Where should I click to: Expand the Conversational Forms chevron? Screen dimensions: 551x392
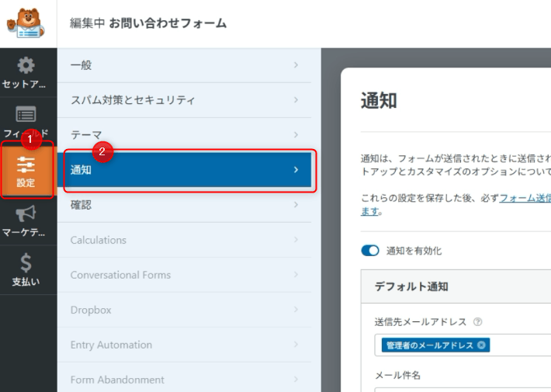click(296, 275)
